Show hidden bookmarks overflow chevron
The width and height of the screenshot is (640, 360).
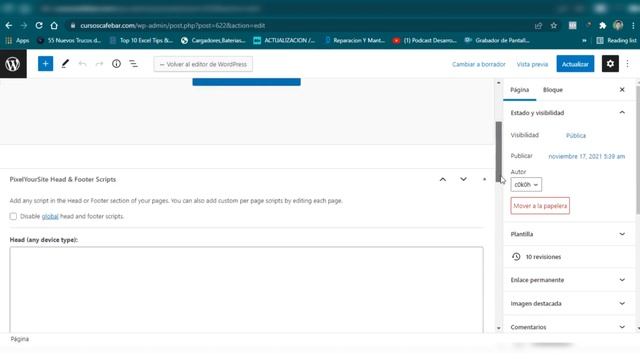(x=584, y=40)
